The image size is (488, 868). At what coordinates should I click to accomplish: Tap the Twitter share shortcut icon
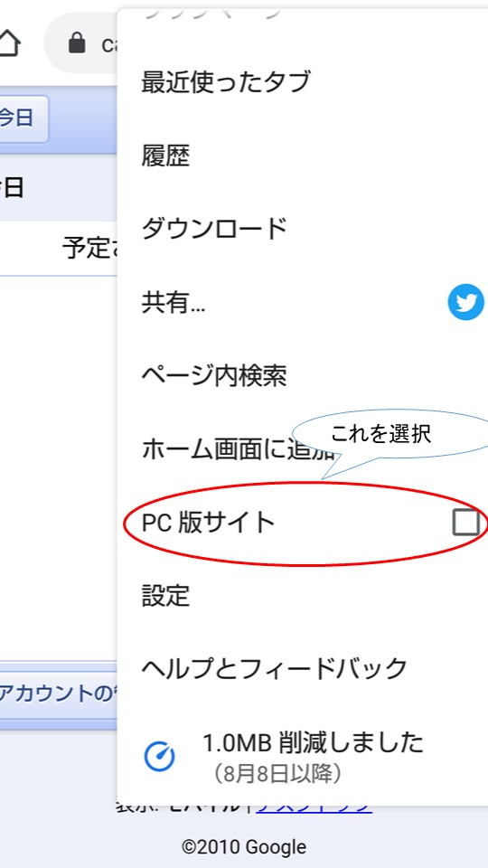pos(466,302)
